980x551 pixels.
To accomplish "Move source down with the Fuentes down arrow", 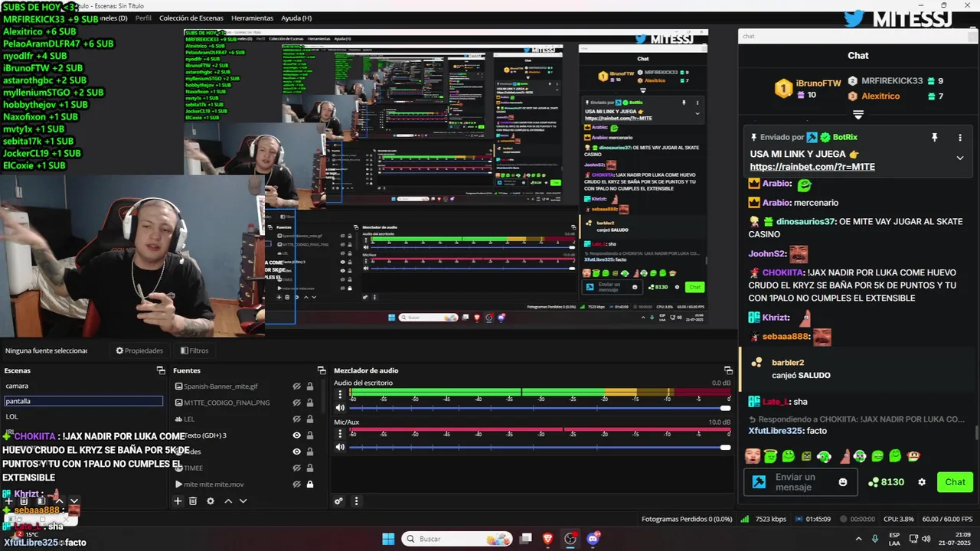I will (243, 501).
